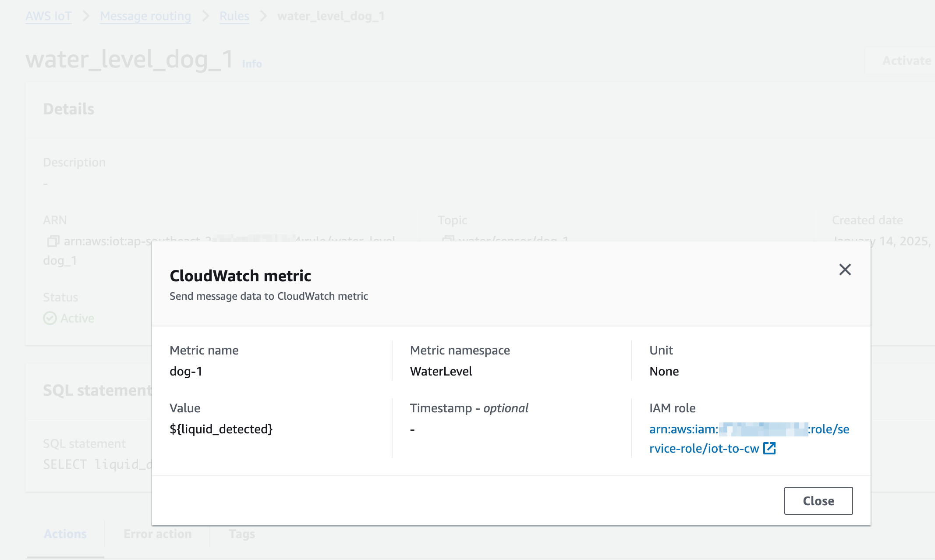Navigate to Rules breadcrumb

[x=234, y=16]
